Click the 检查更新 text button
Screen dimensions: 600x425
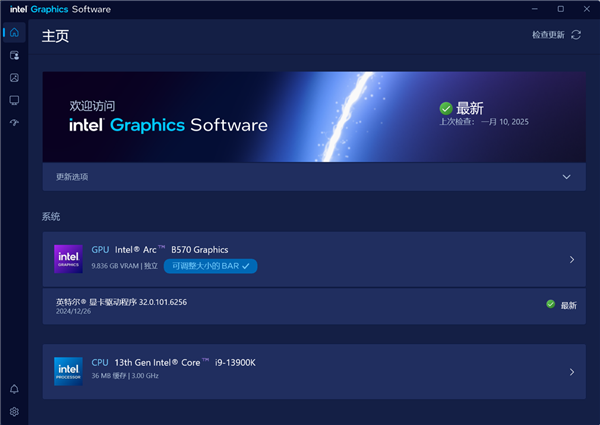[548, 35]
